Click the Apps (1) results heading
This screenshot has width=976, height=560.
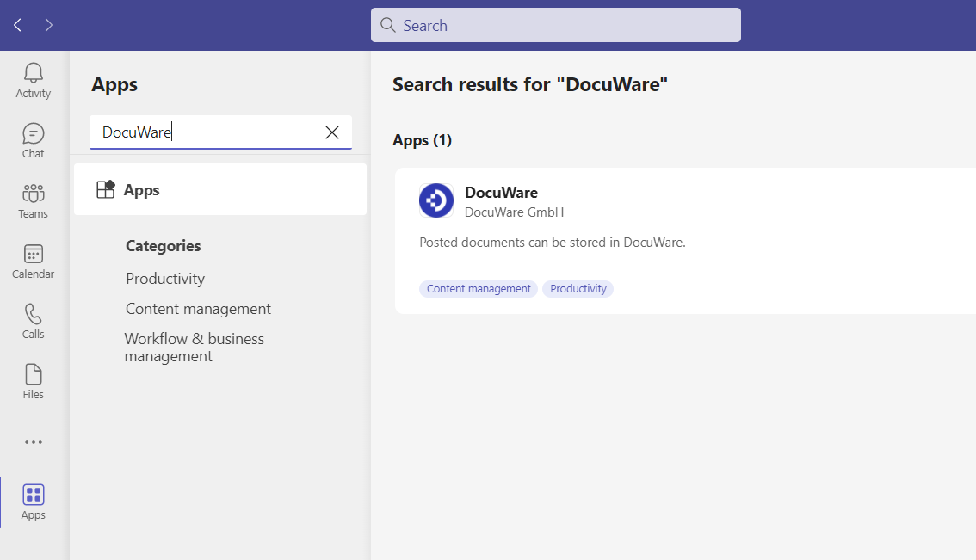pyautogui.click(x=422, y=140)
